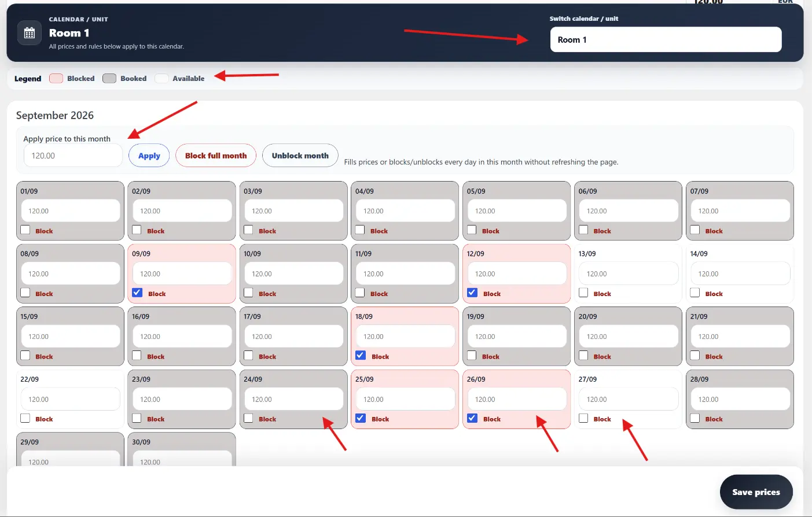
Task: Click the 05/09 date label
Action: (x=476, y=191)
